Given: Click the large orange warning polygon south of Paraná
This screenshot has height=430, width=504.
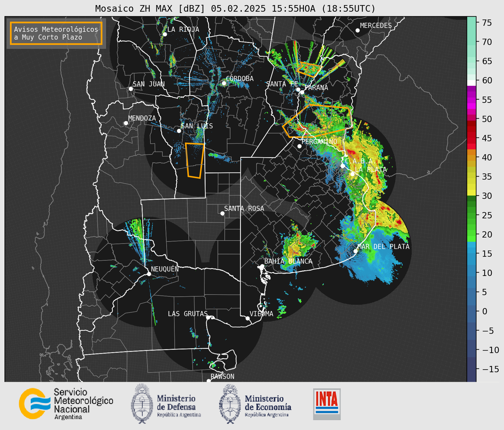Looking at the screenshot, I should [318, 121].
